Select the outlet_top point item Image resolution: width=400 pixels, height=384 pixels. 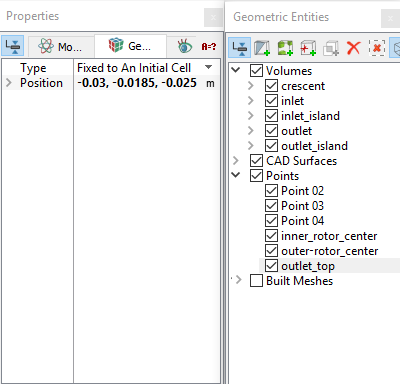pyautogui.click(x=308, y=266)
